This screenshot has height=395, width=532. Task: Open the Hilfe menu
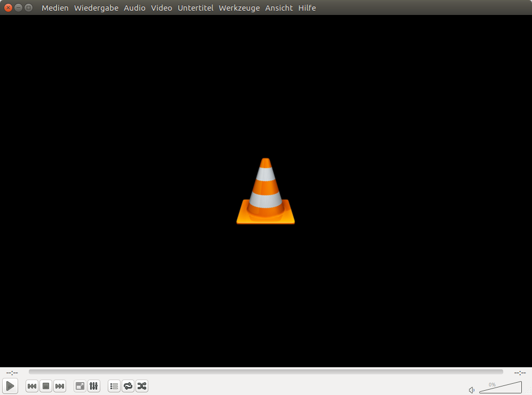pos(307,8)
